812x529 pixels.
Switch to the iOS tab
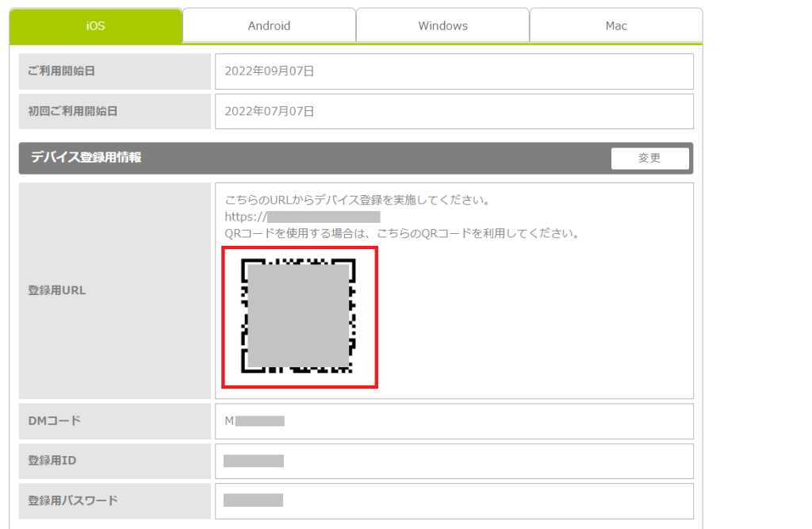pyautogui.click(x=96, y=26)
